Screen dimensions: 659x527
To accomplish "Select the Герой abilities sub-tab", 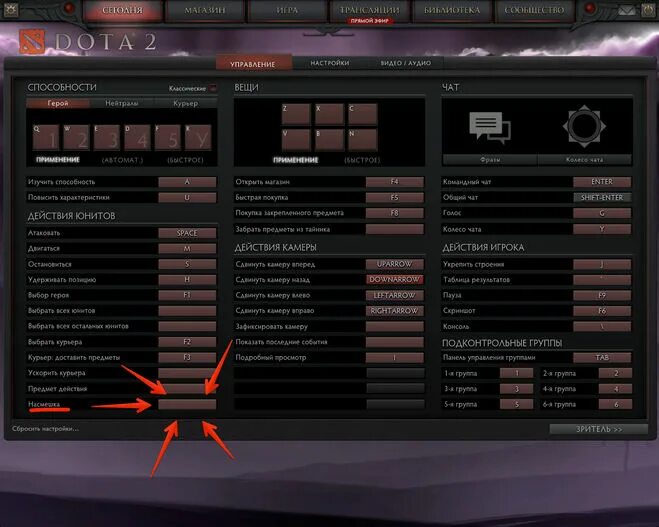I will coord(58,103).
